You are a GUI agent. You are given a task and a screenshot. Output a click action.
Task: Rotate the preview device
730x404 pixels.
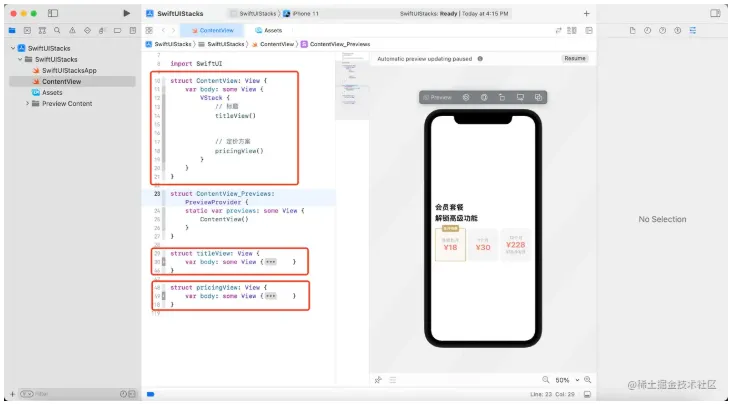(502, 98)
